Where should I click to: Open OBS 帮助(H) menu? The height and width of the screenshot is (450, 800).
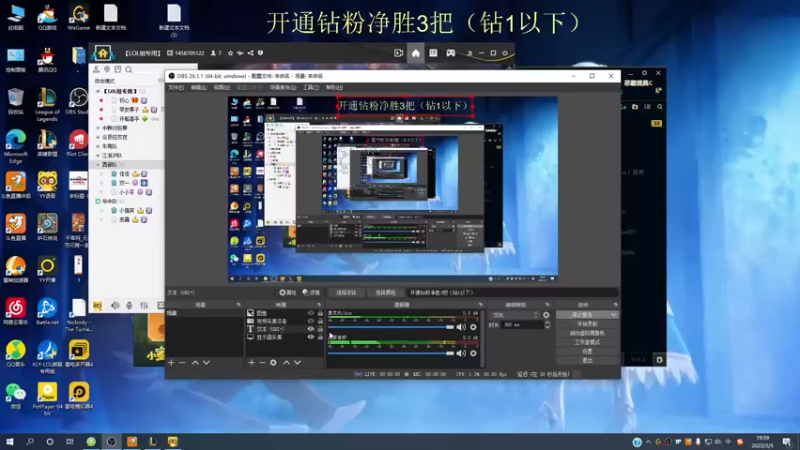334,88
